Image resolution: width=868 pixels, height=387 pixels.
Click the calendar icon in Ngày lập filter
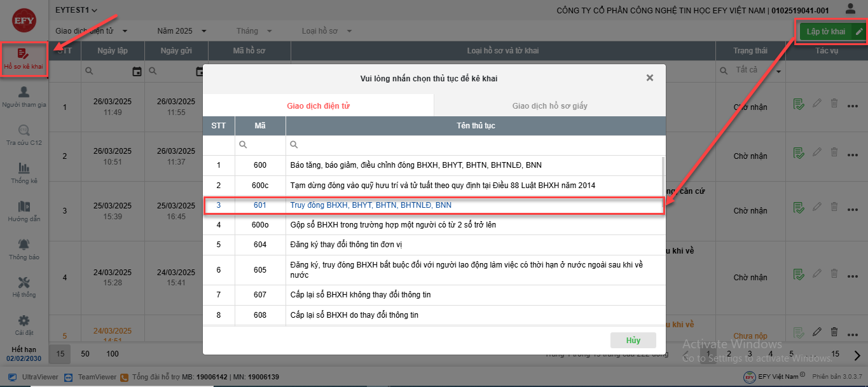coord(137,71)
